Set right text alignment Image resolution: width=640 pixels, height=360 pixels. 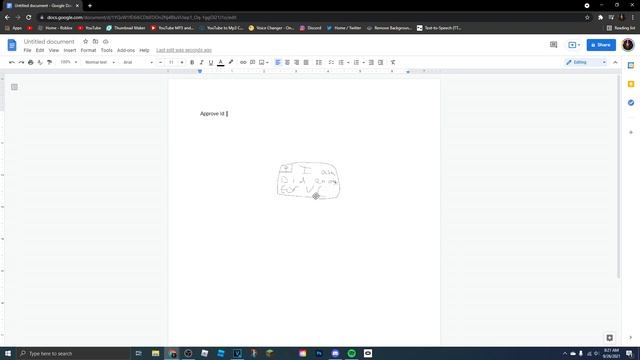[x=297, y=62]
